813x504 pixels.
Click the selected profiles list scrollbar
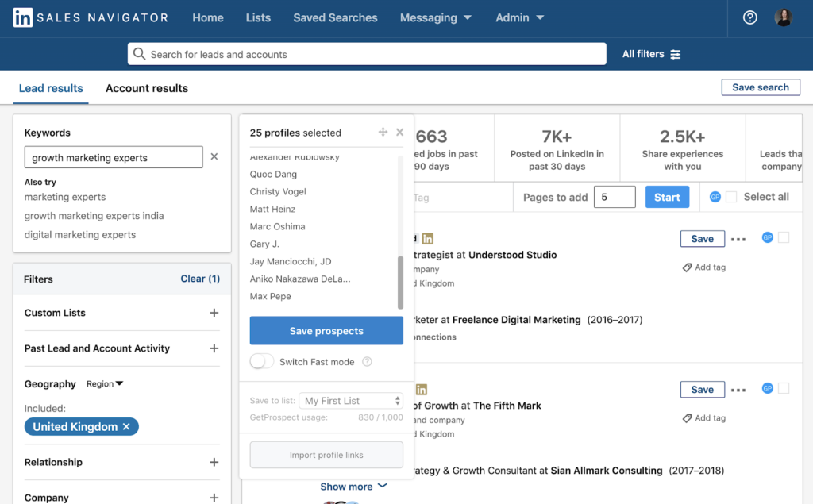pyautogui.click(x=400, y=283)
